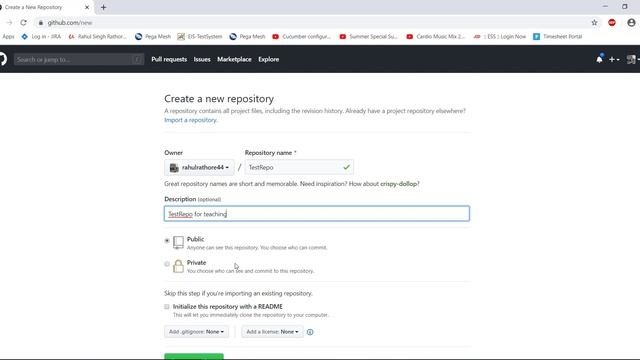The width and height of the screenshot is (640, 360).
Task: Close the Create a New Repository tab
Action: [87, 7]
